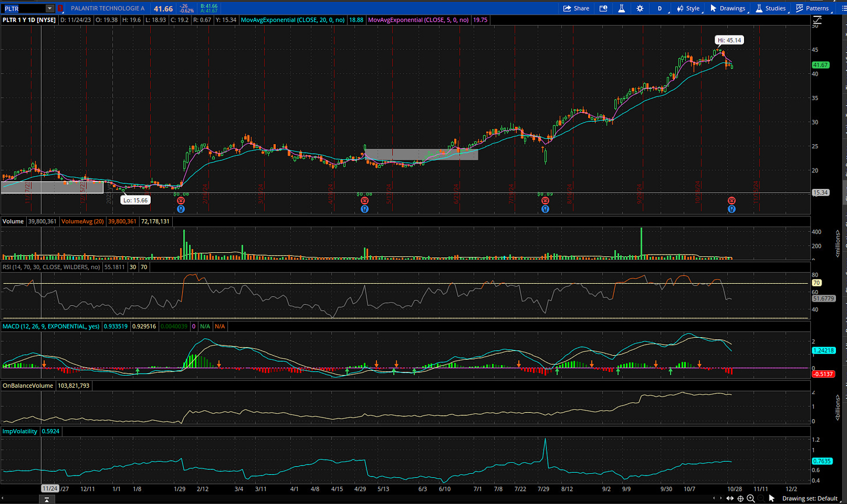Click the 11/24 highlighted date marker
Image resolution: width=847 pixels, height=504 pixels.
pos(49,489)
